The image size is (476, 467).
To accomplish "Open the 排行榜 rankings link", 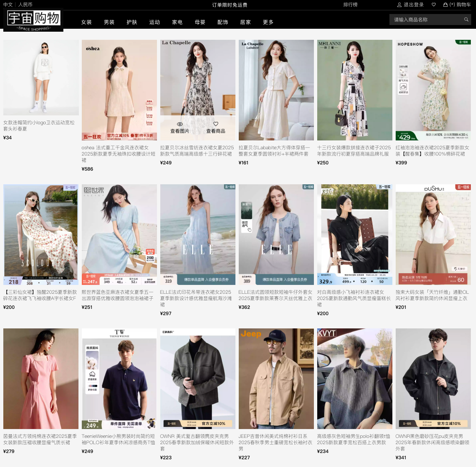I will point(350,5).
